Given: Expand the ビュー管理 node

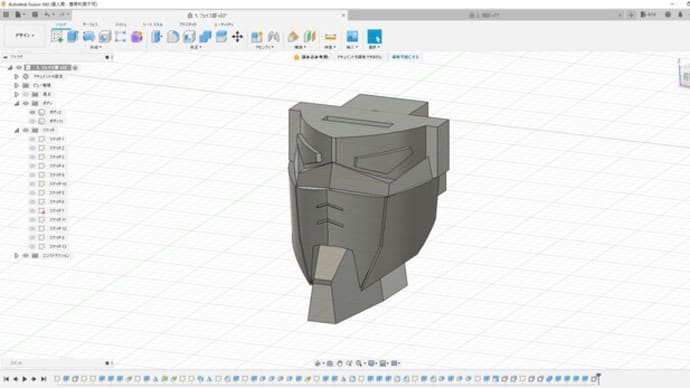Looking at the screenshot, I should (x=17, y=85).
